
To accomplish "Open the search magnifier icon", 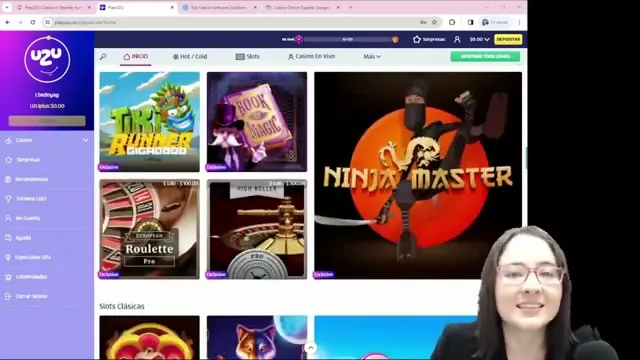I will tap(103, 57).
